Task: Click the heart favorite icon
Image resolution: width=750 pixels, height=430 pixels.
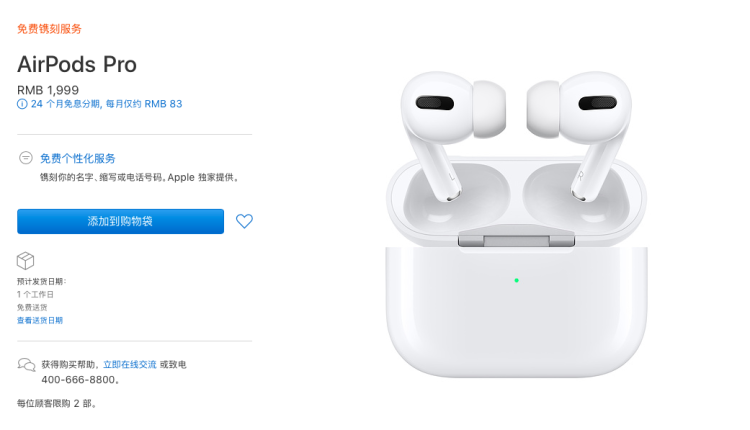Action: pos(244,221)
